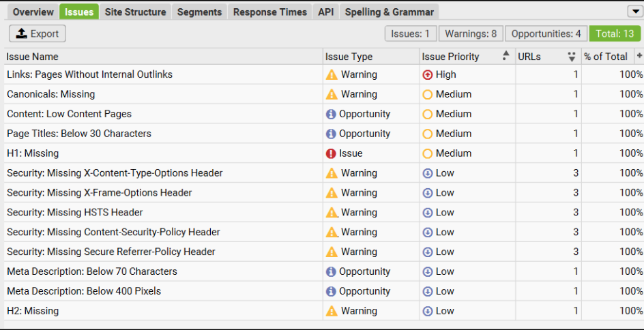Toggle the Issues: 1 filter
This screenshot has height=330, width=644.
point(410,34)
